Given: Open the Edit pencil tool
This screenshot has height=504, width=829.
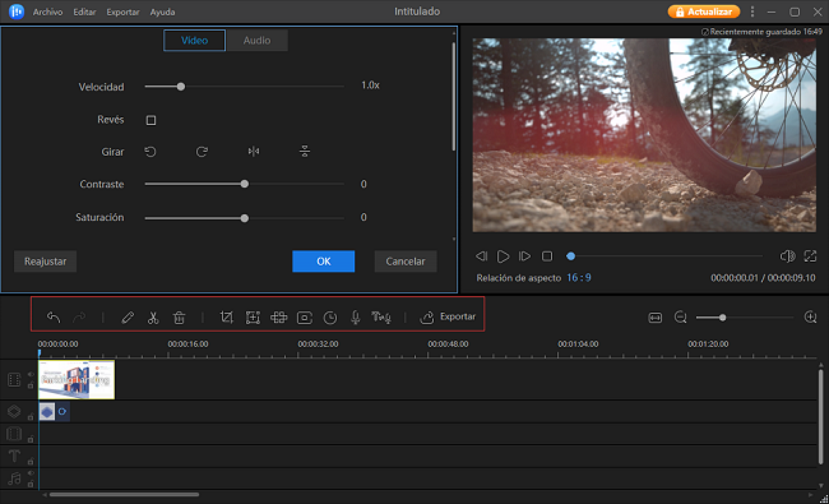Looking at the screenshot, I should click(x=128, y=318).
